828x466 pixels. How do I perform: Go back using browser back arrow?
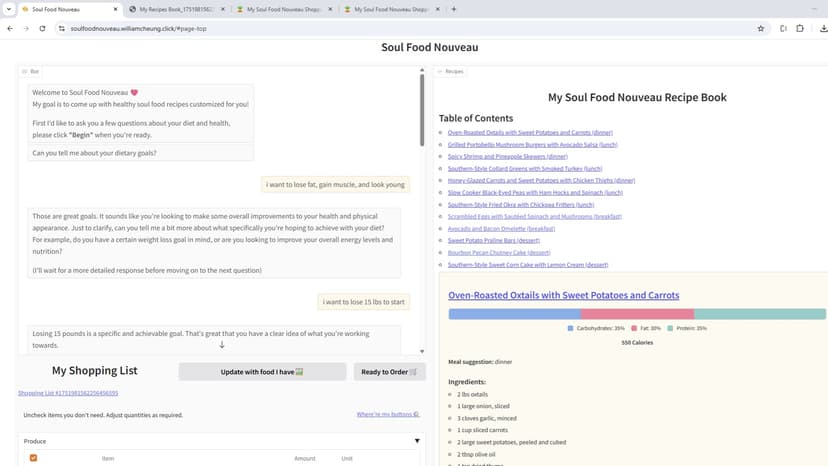(x=10, y=29)
